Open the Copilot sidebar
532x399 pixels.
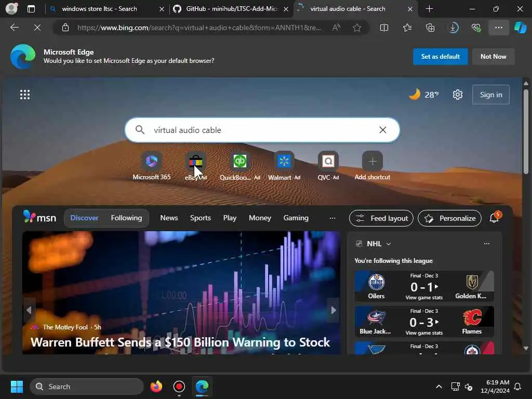pyautogui.click(x=520, y=28)
